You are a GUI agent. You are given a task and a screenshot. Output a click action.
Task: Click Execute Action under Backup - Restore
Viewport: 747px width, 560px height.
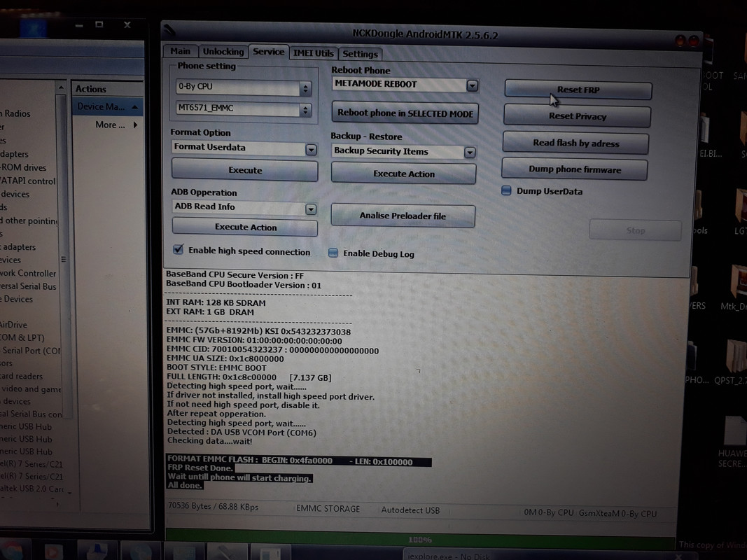[x=403, y=174]
